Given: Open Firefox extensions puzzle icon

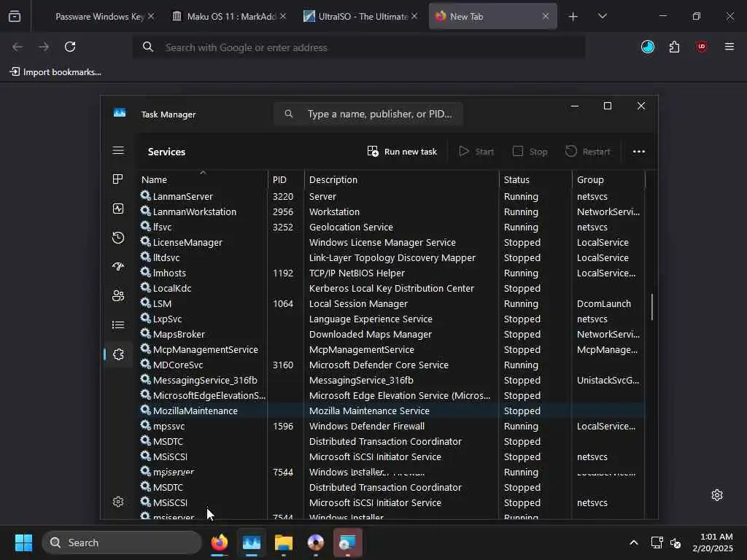Looking at the screenshot, I should tap(674, 47).
